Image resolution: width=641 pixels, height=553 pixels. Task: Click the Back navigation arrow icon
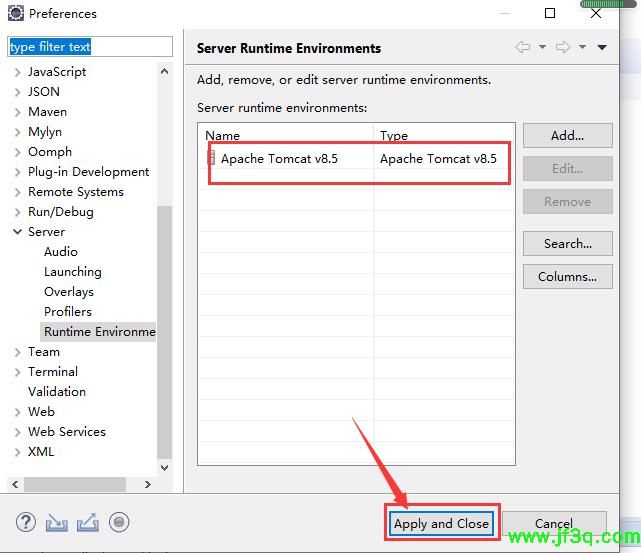[523, 48]
